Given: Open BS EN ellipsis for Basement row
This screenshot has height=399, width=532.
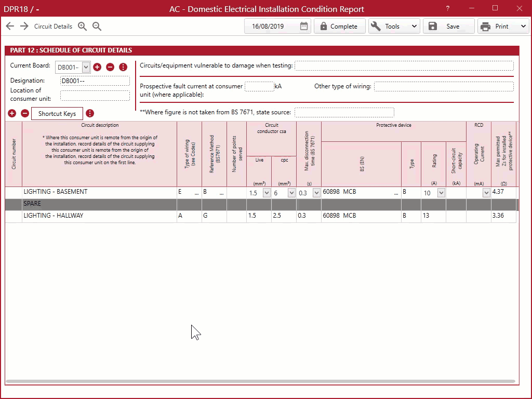Looking at the screenshot, I should tap(396, 193).
